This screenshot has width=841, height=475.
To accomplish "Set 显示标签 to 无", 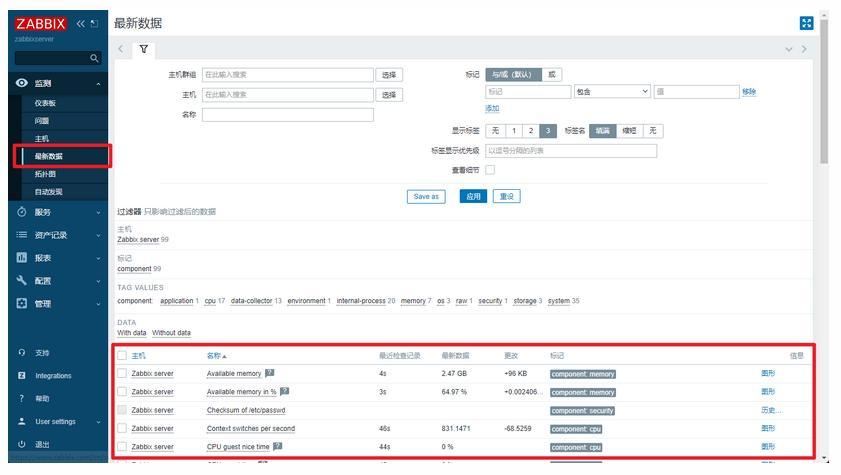I will (x=495, y=131).
